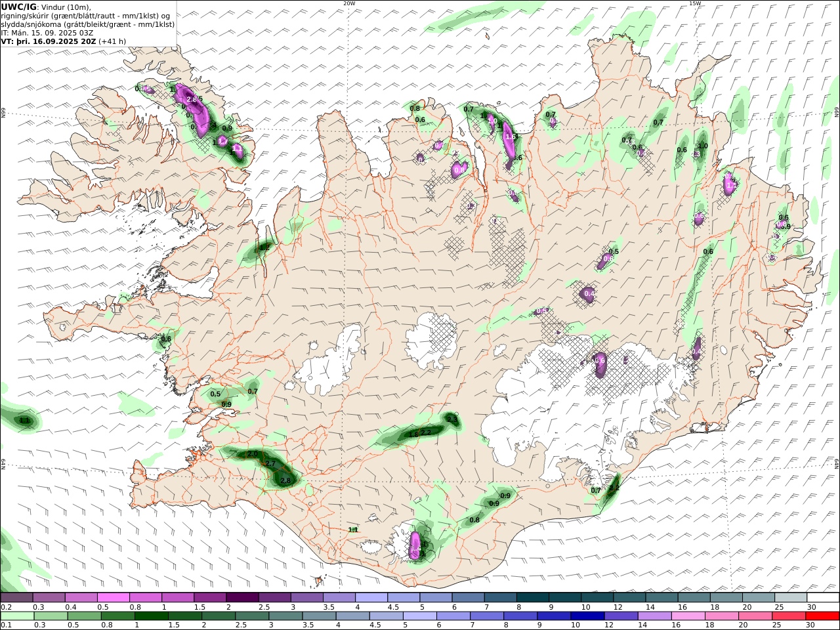Click the '1.8' rainfall value on the map
Screen dimensions: 840x630
pos(413,434)
